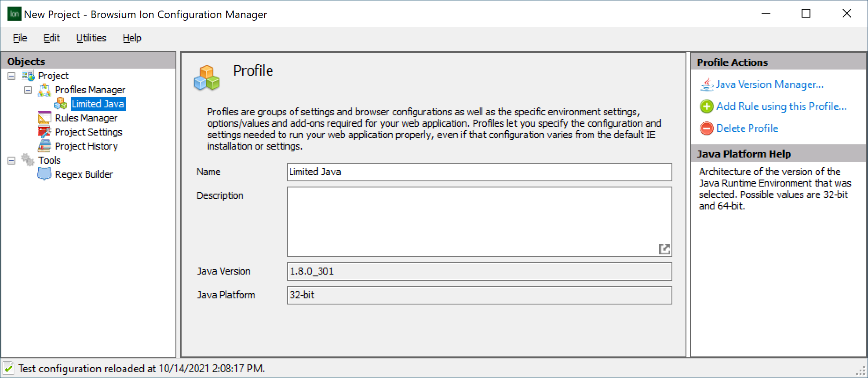The width and height of the screenshot is (868, 378).
Task: Click the Regex Builder icon
Action: [x=44, y=174]
